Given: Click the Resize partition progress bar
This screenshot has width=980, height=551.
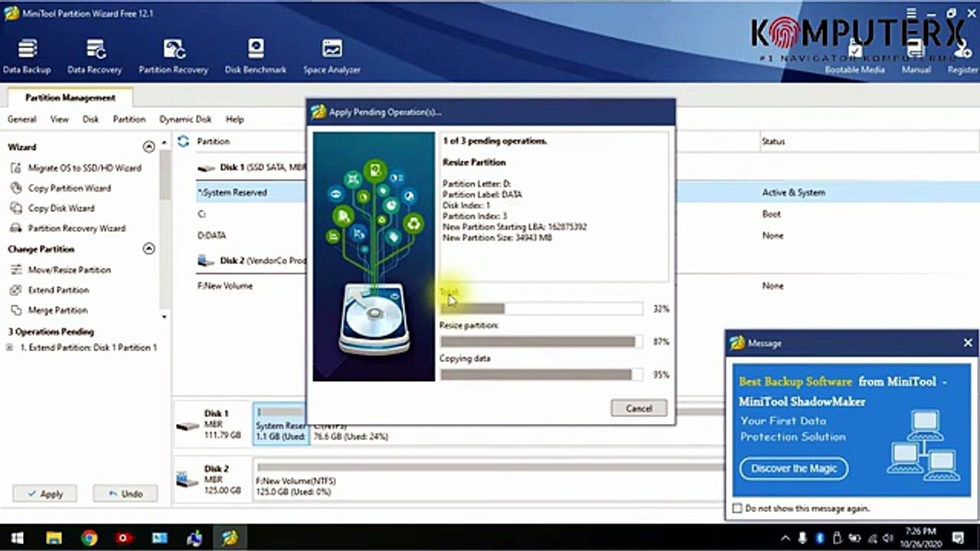Looking at the screenshot, I should pyautogui.click(x=541, y=341).
